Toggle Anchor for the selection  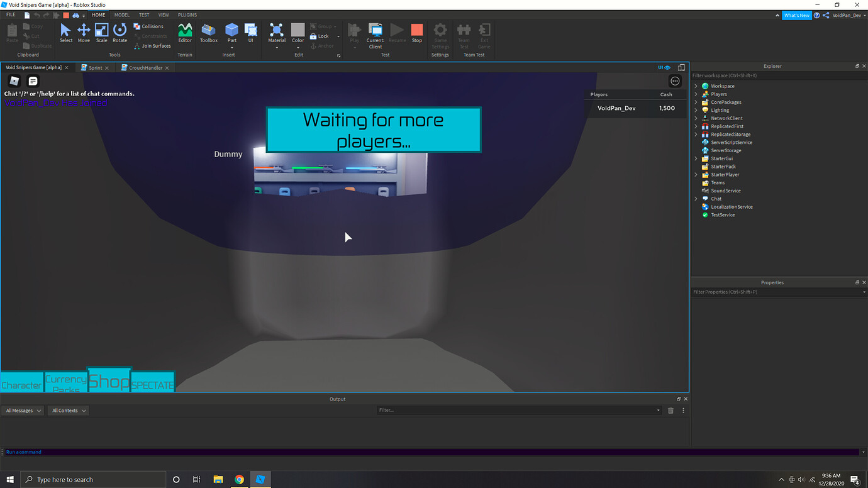coord(323,45)
